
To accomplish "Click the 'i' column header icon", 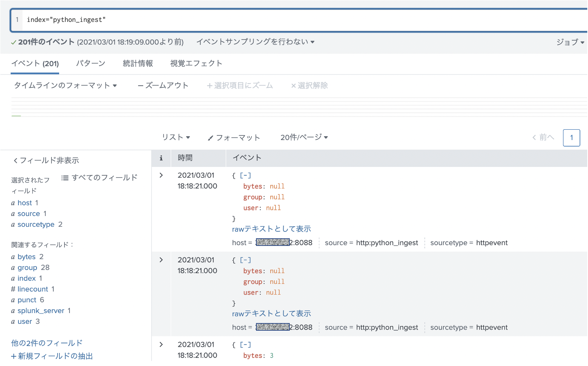I will point(161,158).
